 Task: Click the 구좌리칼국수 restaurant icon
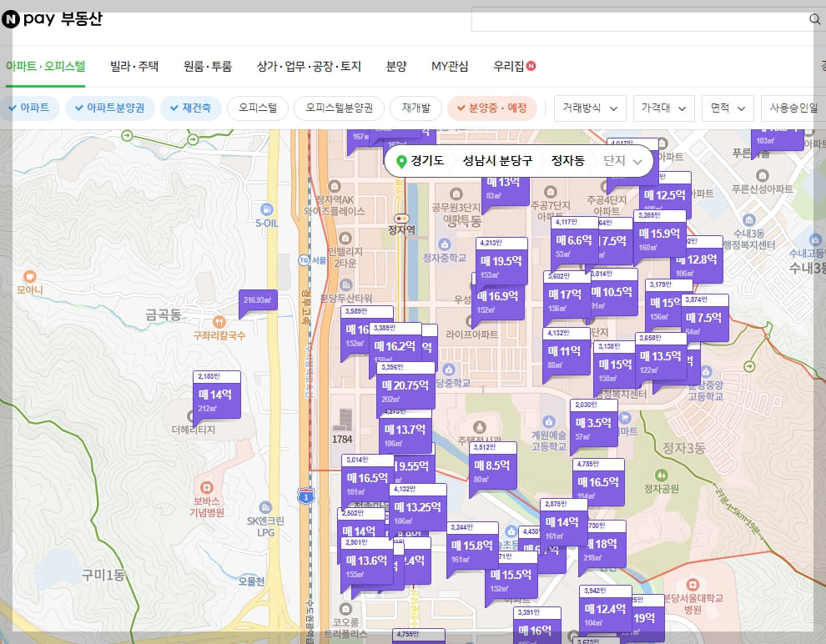219,321
